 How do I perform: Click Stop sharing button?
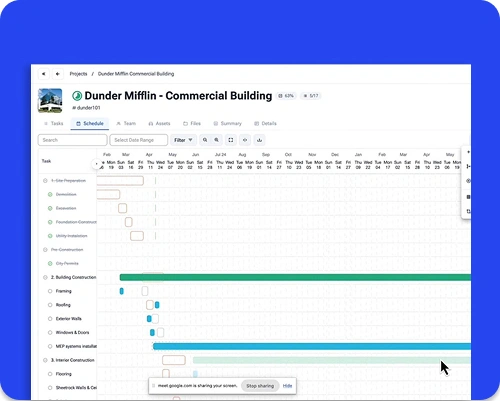click(x=260, y=386)
